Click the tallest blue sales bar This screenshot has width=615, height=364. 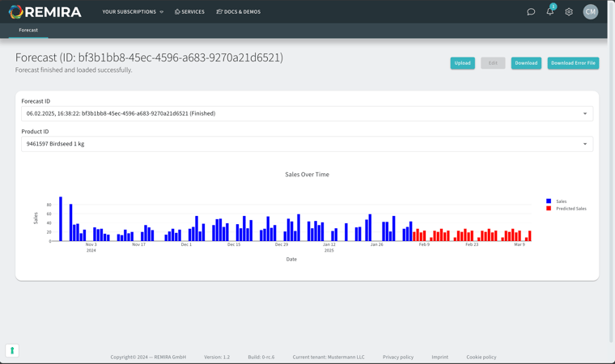pos(61,218)
